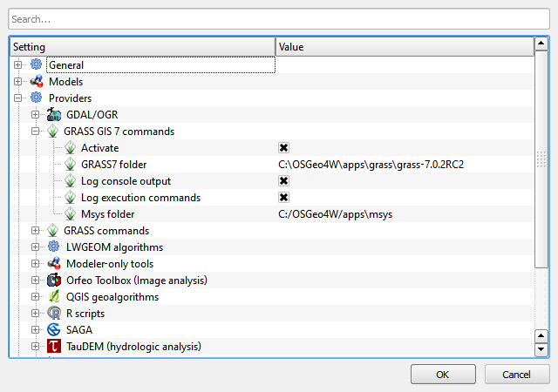
Task: Click the Orfeo Toolbox camera icon
Action: (x=54, y=280)
